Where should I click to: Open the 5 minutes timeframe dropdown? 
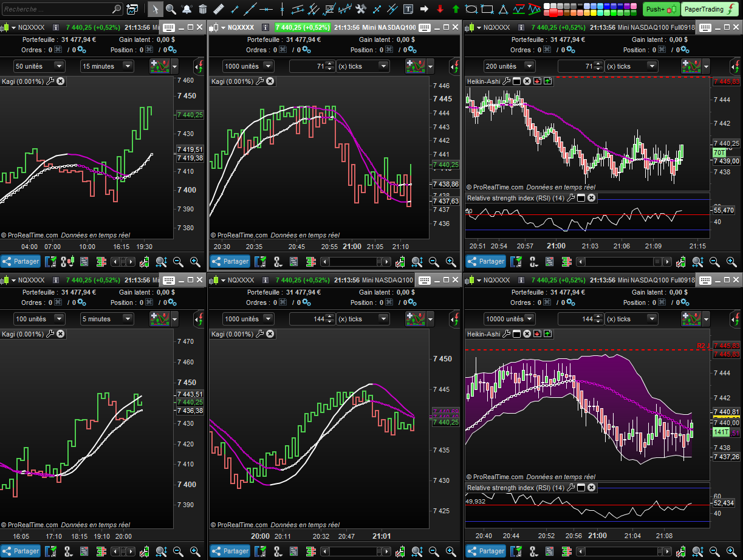[107, 319]
